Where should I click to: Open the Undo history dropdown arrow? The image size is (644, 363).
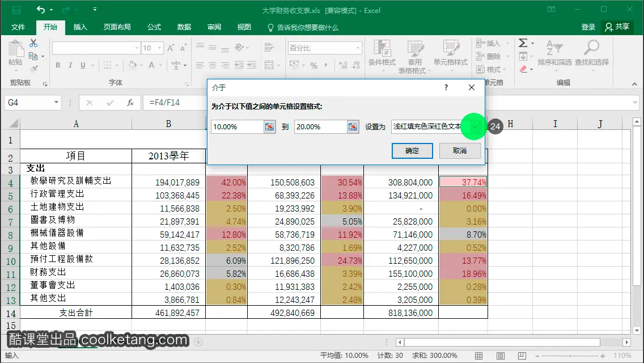coord(52,10)
